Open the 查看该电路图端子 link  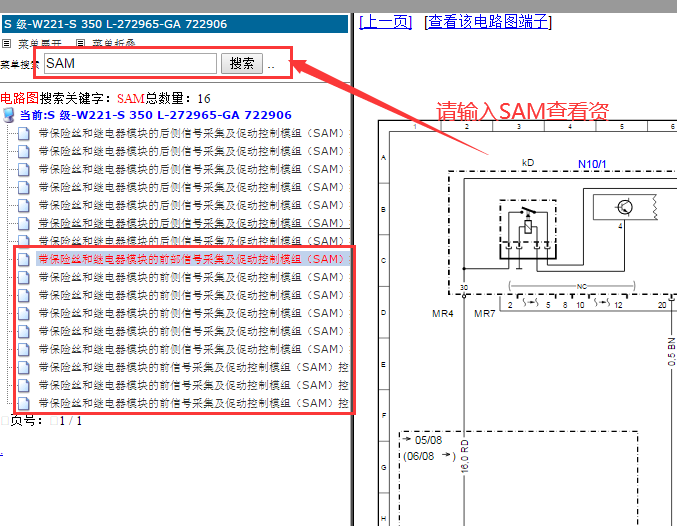point(488,22)
